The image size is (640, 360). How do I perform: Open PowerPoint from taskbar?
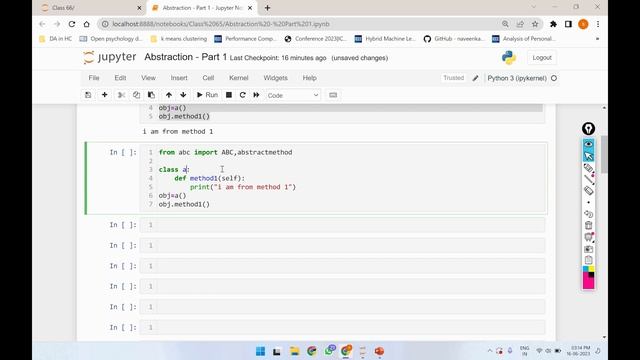coord(380,351)
